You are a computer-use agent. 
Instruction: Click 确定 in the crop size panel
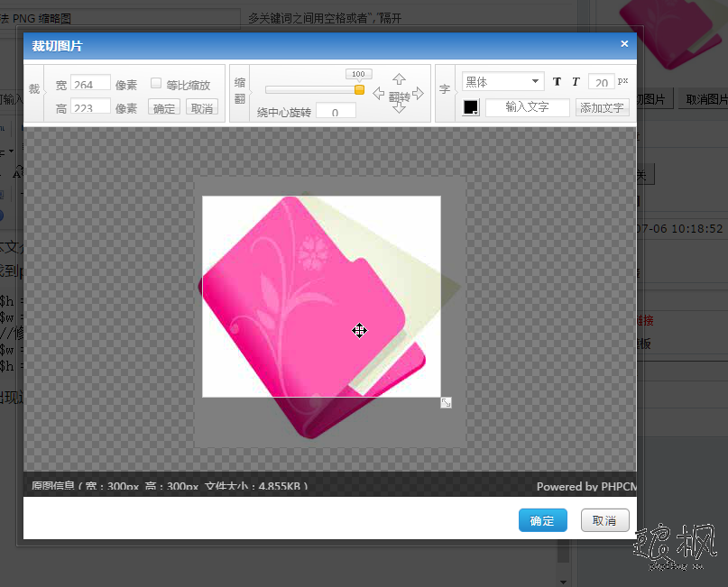click(x=164, y=107)
